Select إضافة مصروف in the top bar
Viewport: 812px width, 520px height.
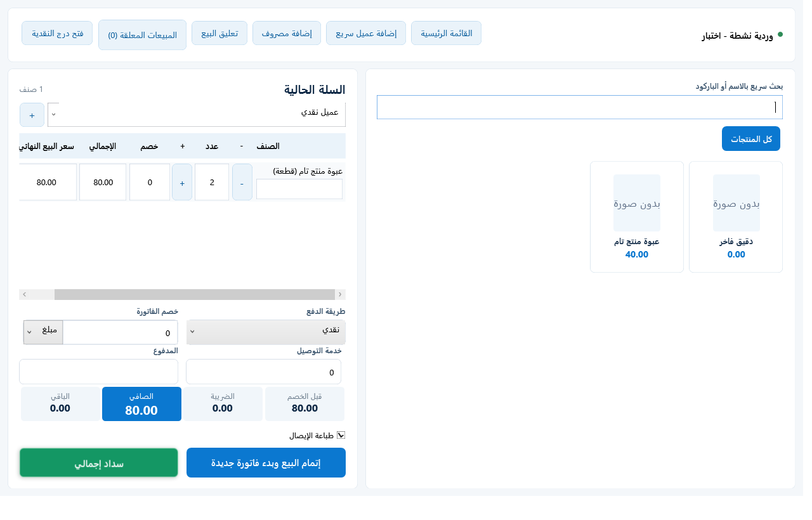click(287, 33)
